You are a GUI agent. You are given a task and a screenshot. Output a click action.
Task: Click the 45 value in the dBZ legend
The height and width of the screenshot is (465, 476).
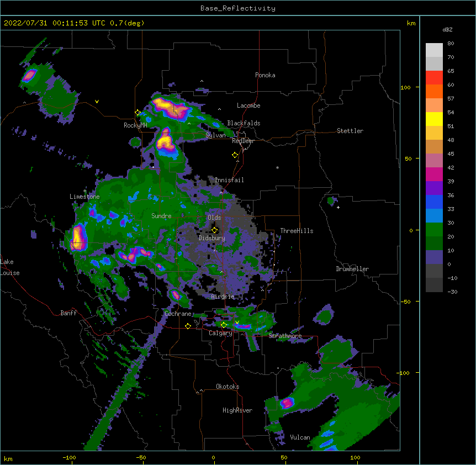click(x=451, y=154)
